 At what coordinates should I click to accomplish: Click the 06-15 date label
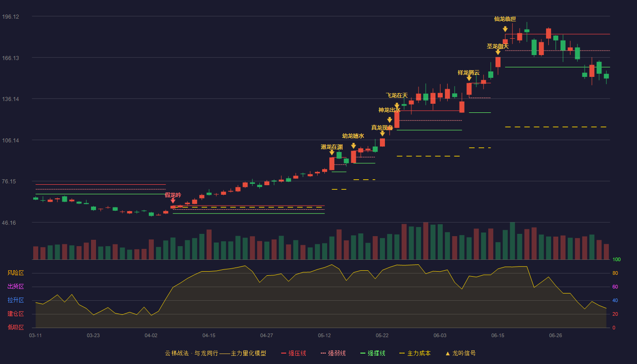tap(498, 335)
